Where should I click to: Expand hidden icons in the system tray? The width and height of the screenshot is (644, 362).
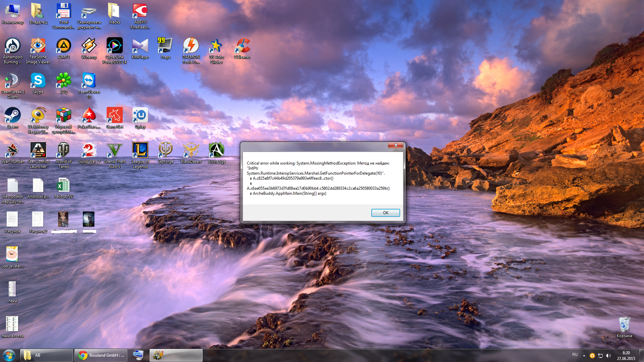pos(584,355)
